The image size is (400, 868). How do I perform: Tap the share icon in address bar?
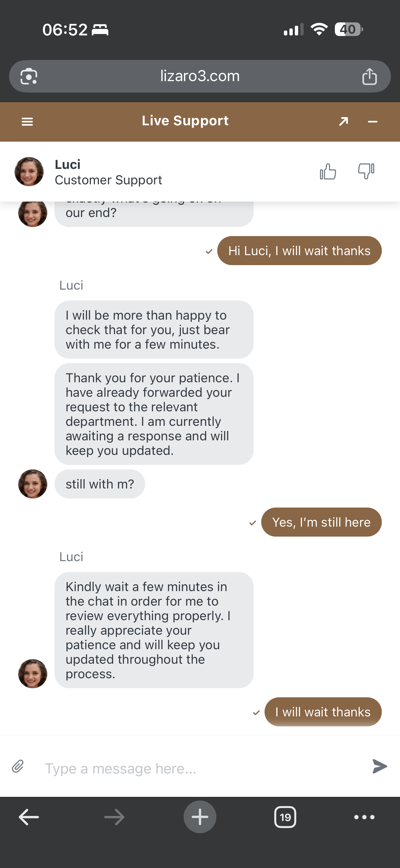click(x=369, y=77)
